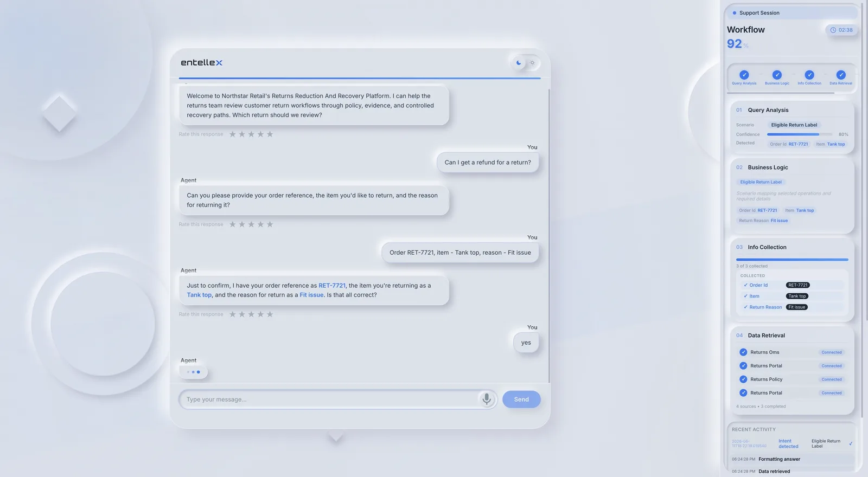Click the entellex logo
This screenshot has height=477, width=868.
[201, 63]
